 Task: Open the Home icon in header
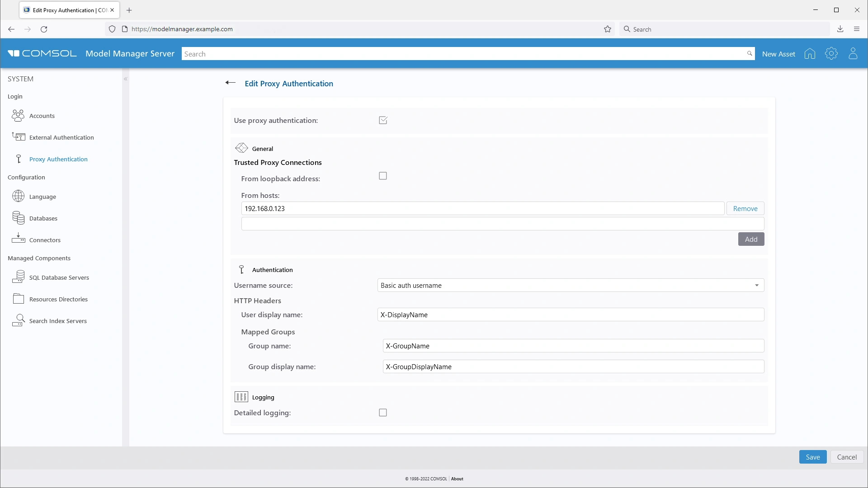point(810,54)
